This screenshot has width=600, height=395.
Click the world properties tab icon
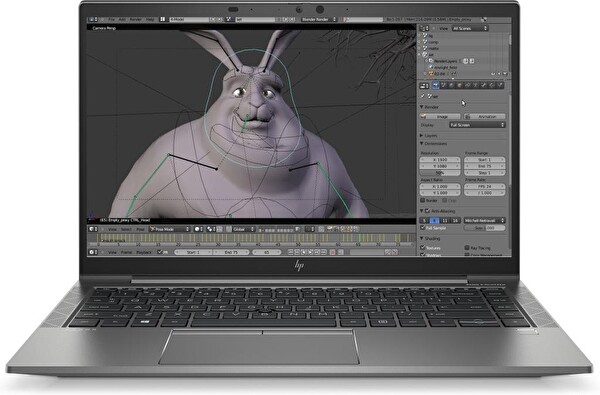pyautogui.click(x=452, y=85)
